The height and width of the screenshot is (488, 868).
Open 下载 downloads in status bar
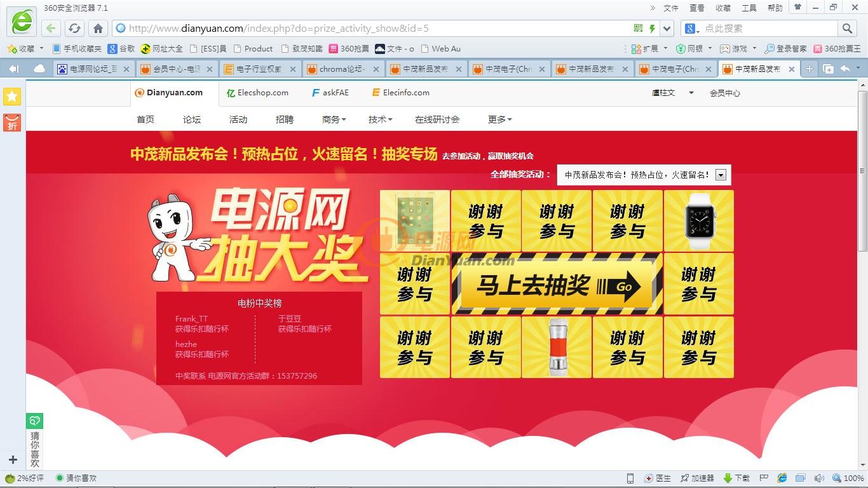point(736,478)
